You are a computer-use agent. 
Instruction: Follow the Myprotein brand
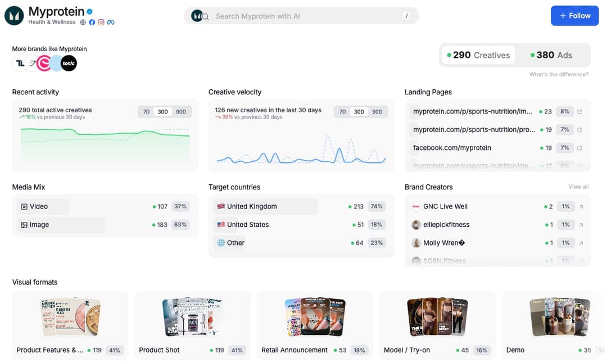coord(575,16)
